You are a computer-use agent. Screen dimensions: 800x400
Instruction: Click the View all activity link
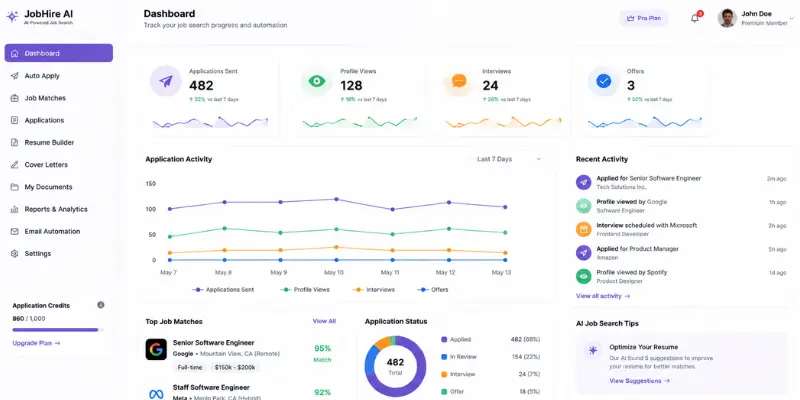pos(603,296)
